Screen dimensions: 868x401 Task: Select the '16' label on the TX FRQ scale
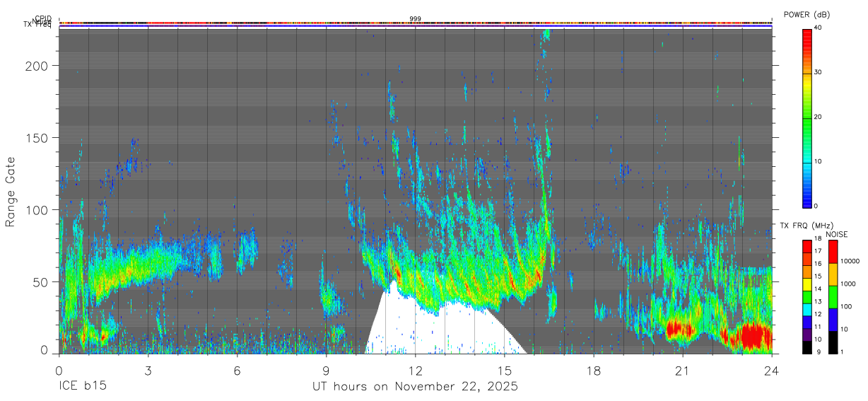click(x=818, y=264)
